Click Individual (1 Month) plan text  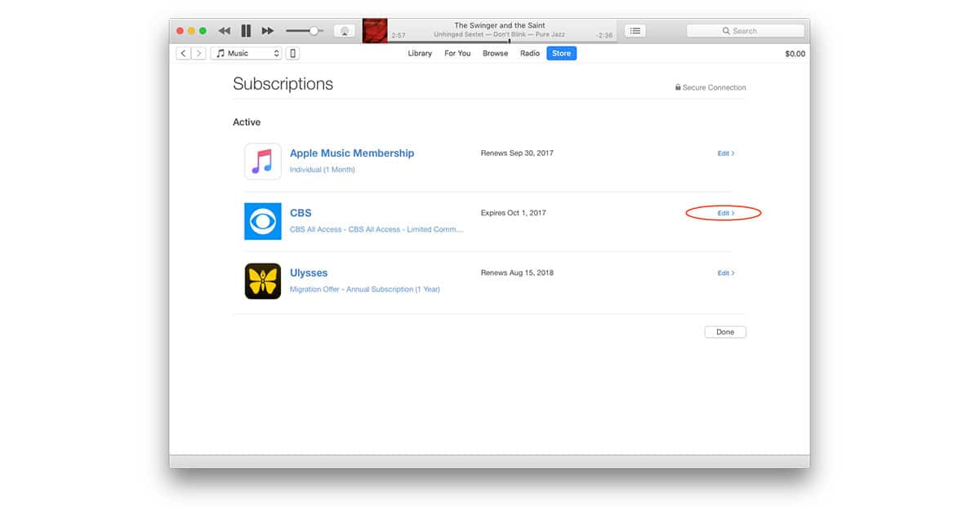[323, 170]
